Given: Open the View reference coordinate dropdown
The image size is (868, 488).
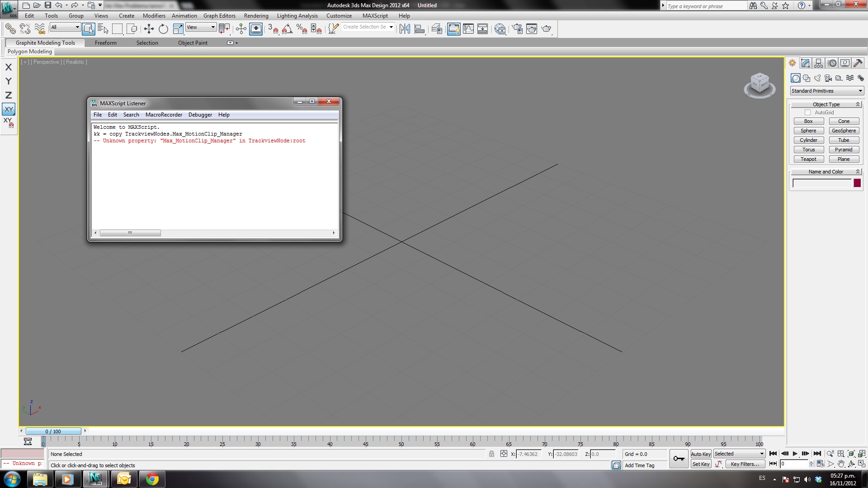Looking at the screenshot, I should pyautogui.click(x=201, y=28).
